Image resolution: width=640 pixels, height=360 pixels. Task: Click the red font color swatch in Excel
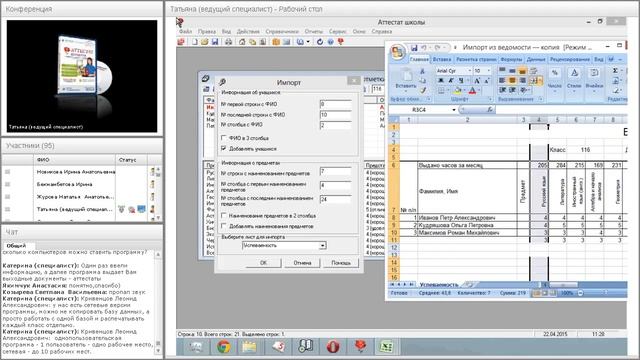[472, 90]
